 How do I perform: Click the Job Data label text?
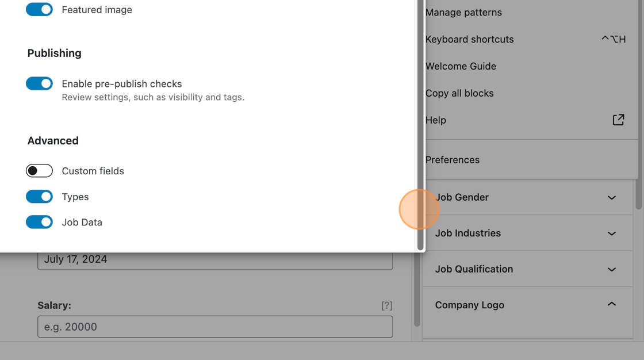(82, 223)
